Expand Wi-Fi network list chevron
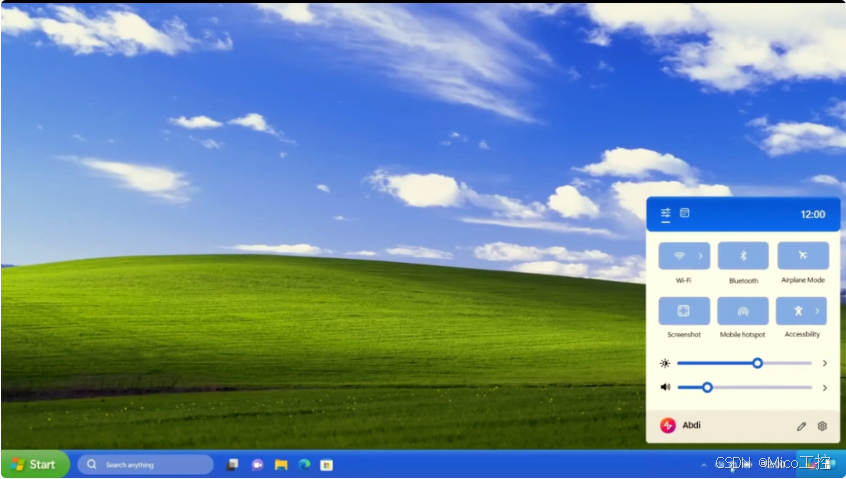This screenshot has width=846, height=479. [700, 256]
